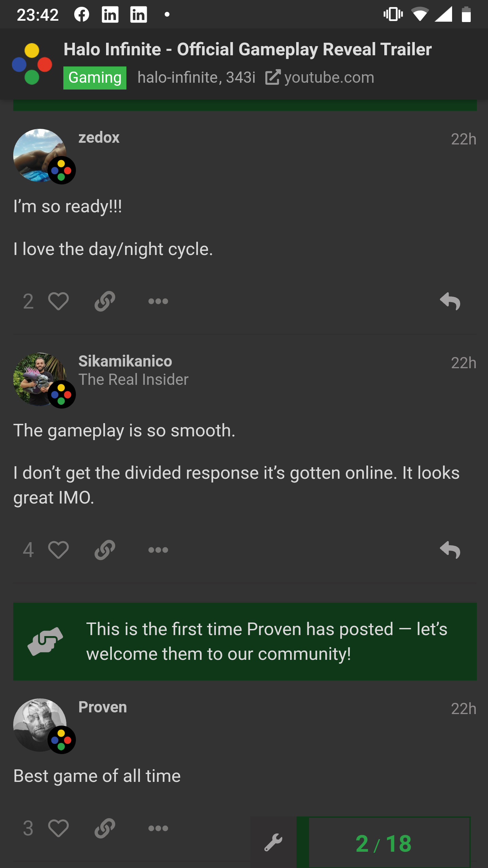The width and height of the screenshot is (488, 868).
Task: Like zedox's post with the heart
Action: click(x=58, y=301)
